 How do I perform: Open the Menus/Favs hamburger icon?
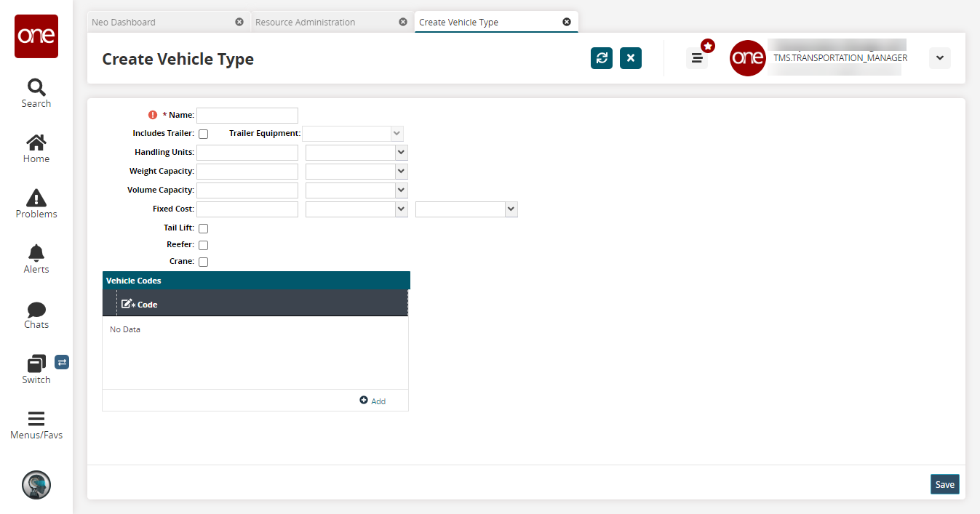coord(36,419)
